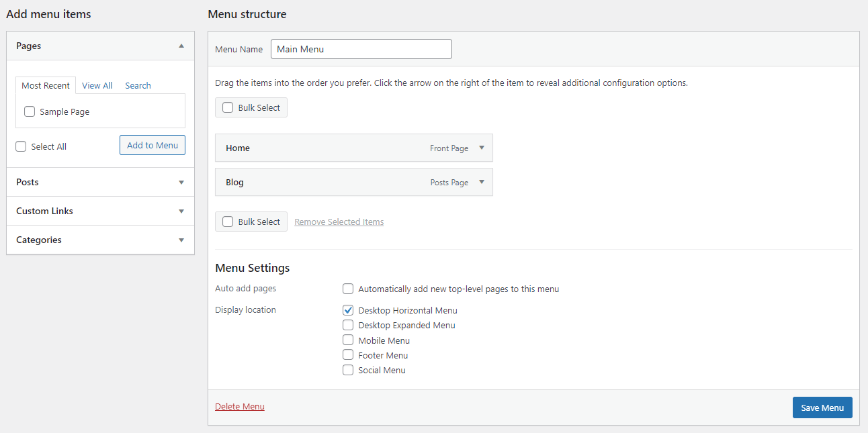The width and height of the screenshot is (868, 433).
Task: Click the Add to Menu button
Action: point(153,145)
